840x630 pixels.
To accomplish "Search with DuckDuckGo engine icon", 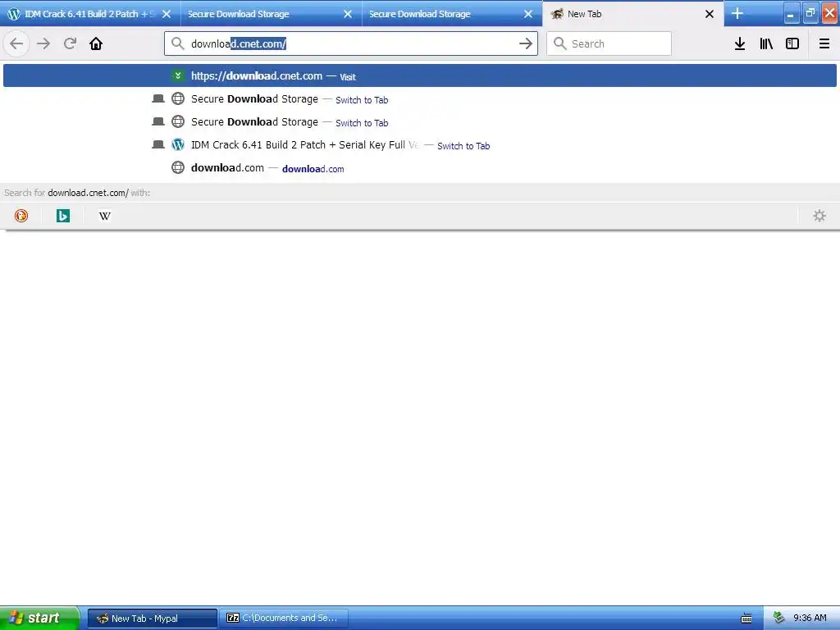I will (x=21, y=216).
